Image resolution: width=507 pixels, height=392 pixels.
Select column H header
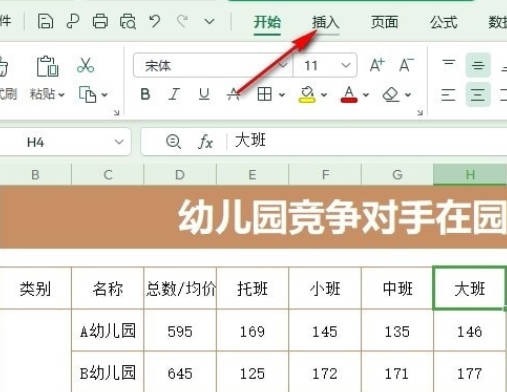point(470,175)
